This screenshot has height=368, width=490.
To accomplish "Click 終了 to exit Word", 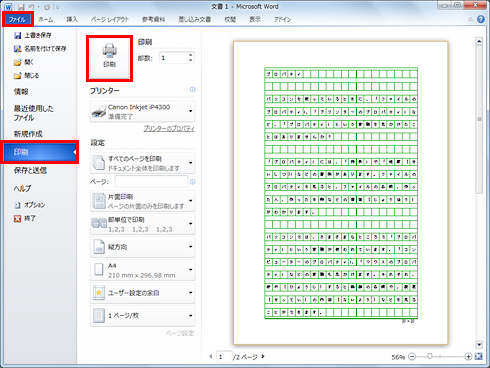I will pos(25,218).
